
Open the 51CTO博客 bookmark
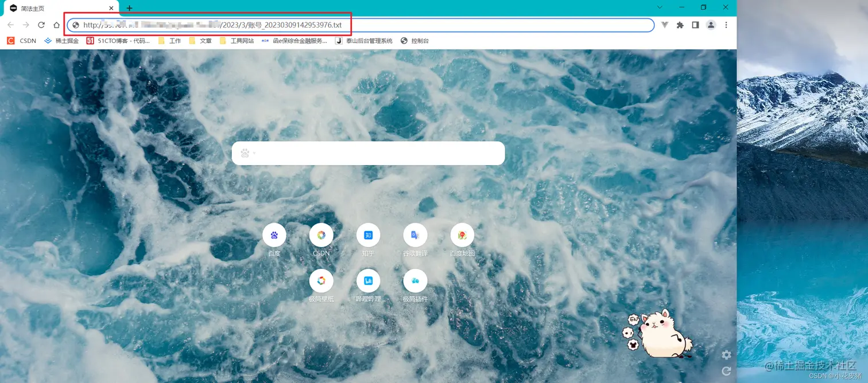pos(118,41)
